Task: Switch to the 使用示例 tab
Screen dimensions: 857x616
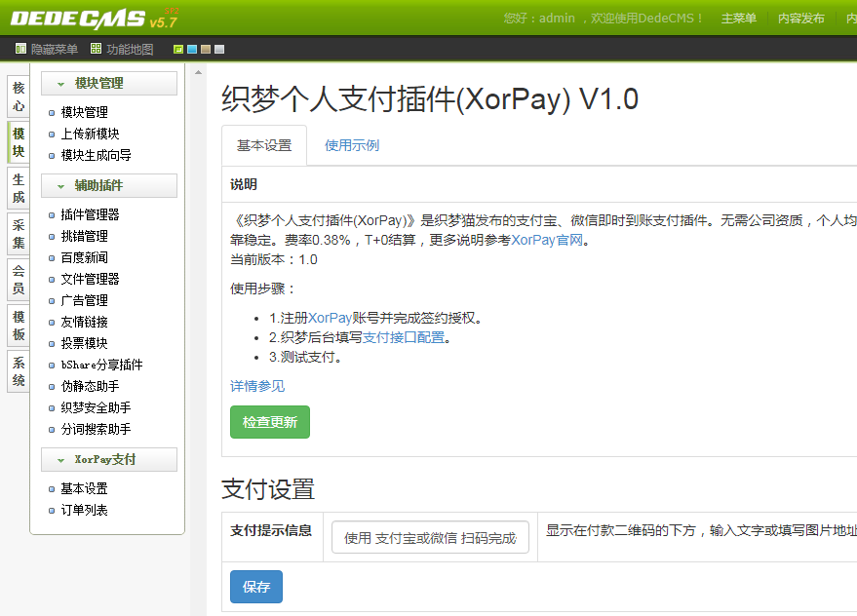Action: pos(352,146)
